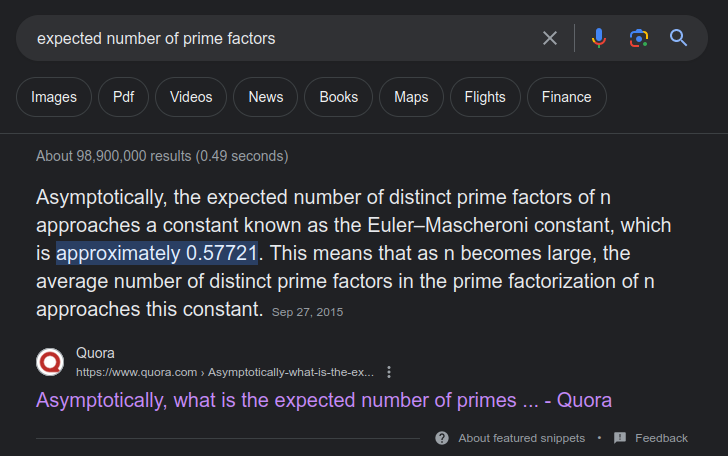Open Google Lens image search icon
Image resolution: width=728 pixels, height=456 pixels.
(639, 38)
